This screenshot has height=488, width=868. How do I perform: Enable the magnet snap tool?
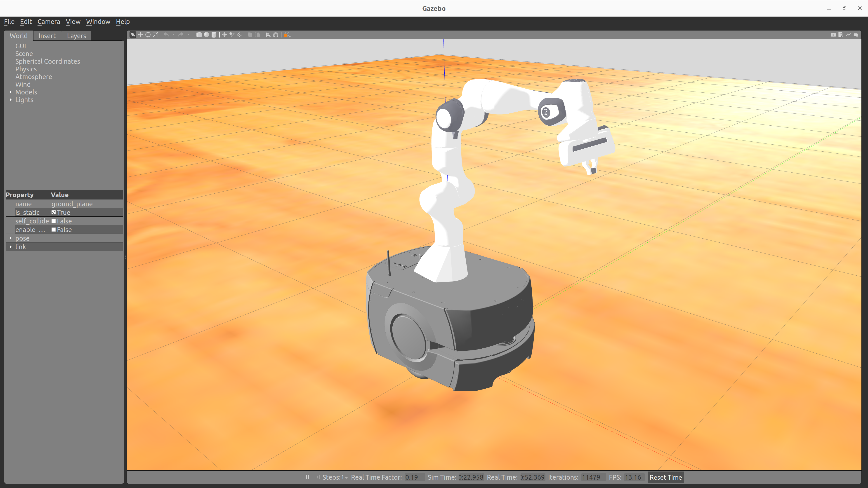coord(276,35)
